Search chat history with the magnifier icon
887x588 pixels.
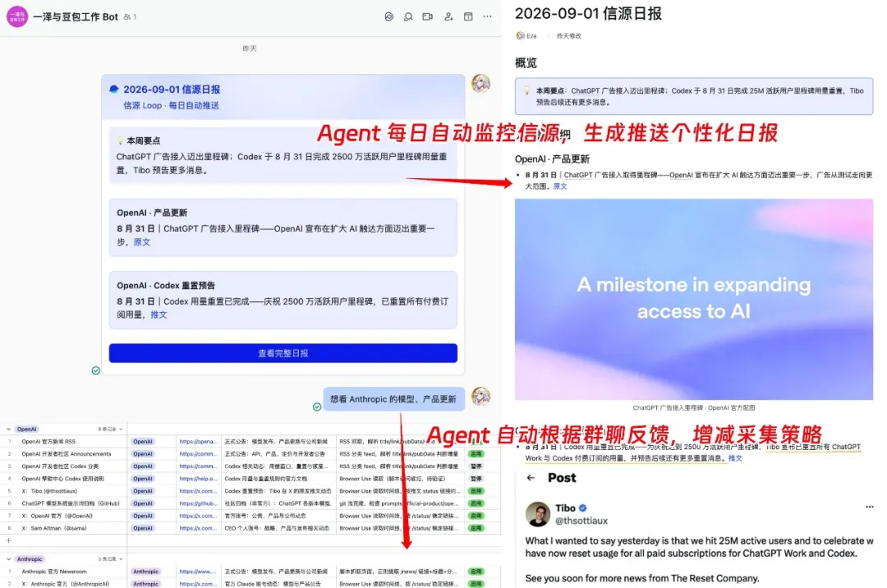(x=408, y=17)
